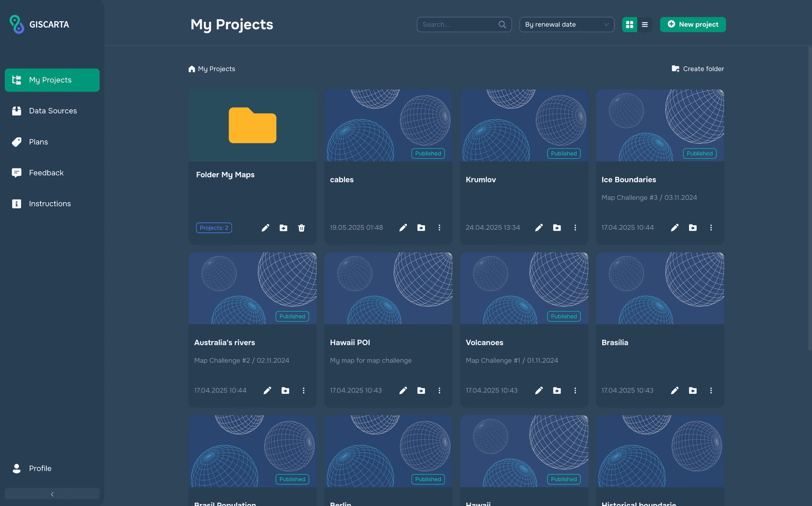Click move-to-folder icon on Ice Boundaries
Image resolution: width=812 pixels, height=506 pixels.
tap(693, 228)
